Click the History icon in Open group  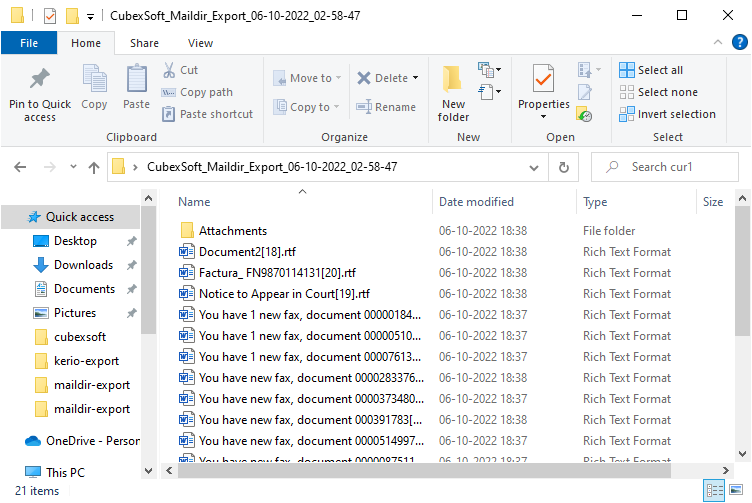(x=584, y=115)
